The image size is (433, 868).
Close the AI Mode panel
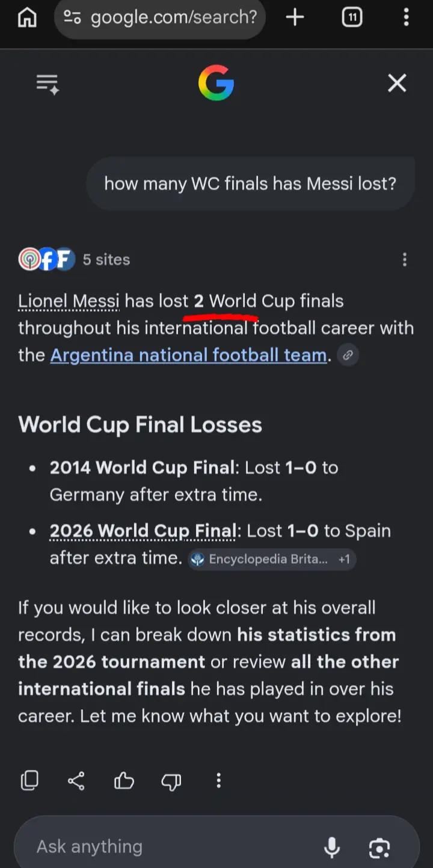point(397,83)
